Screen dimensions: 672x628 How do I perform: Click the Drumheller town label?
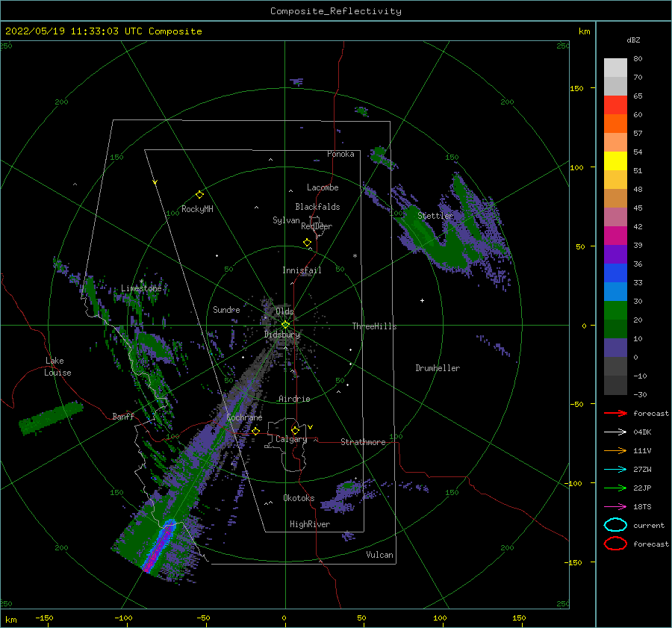[438, 368]
